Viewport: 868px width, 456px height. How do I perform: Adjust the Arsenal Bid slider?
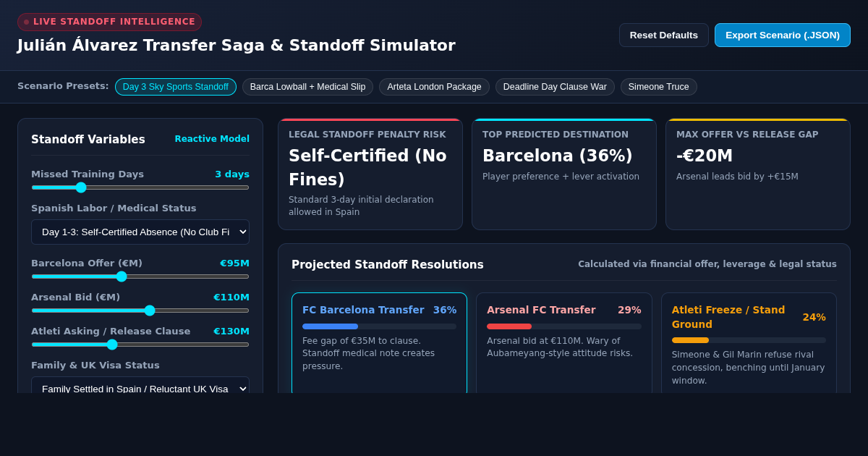[x=140, y=311]
